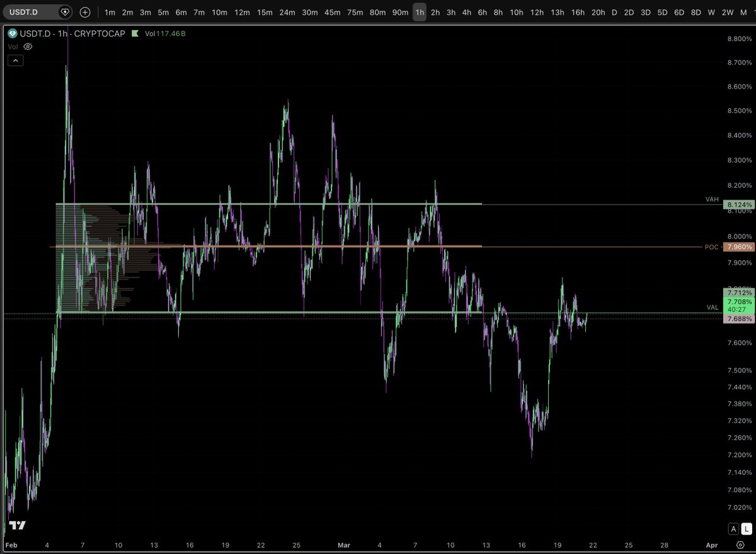Image resolution: width=756 pixels, height=554 pixels.
Task: Toggle log scale L button
Action: click(745, 528)
